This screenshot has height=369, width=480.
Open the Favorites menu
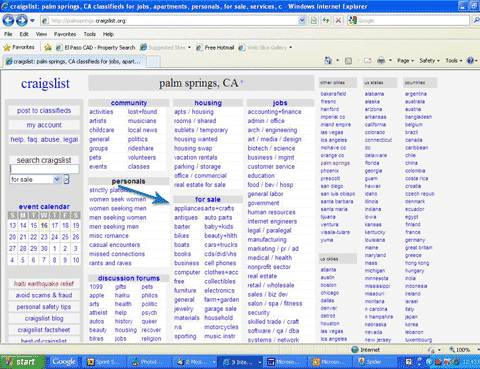pos(65,34)
